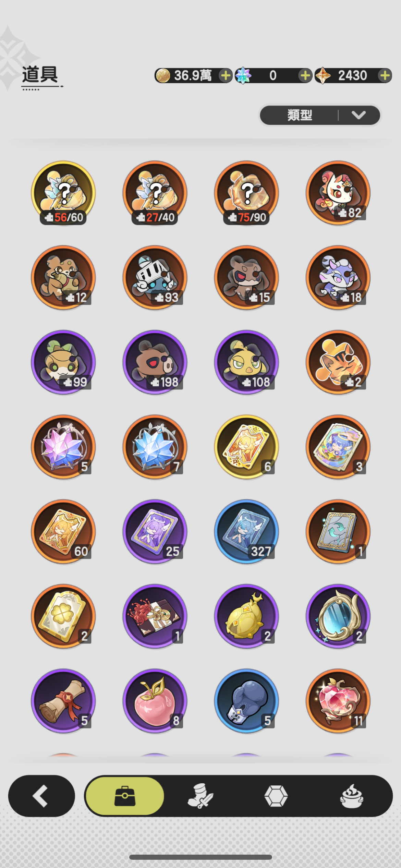Select the puzzle fragment showing 27/40
Screen dimensions: 401x868
click(155, 193)
